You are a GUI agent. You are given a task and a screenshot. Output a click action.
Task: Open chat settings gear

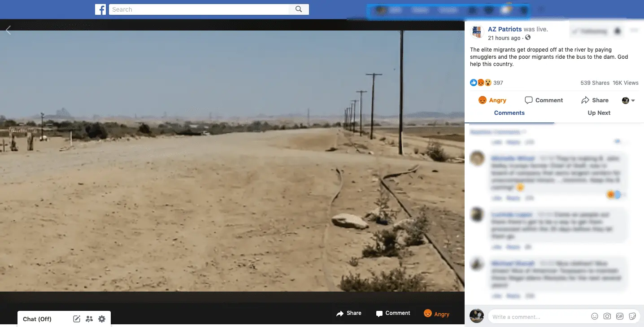tap(102, 319)
